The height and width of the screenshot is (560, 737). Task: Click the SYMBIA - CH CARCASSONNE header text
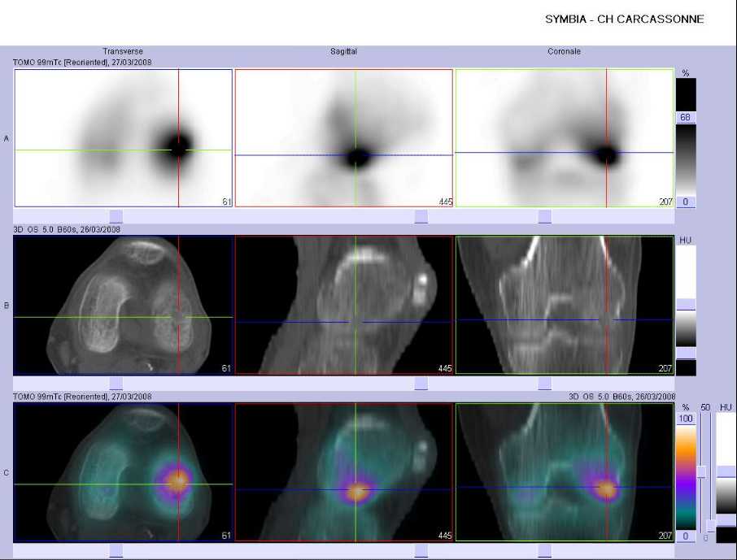point(624,20)
